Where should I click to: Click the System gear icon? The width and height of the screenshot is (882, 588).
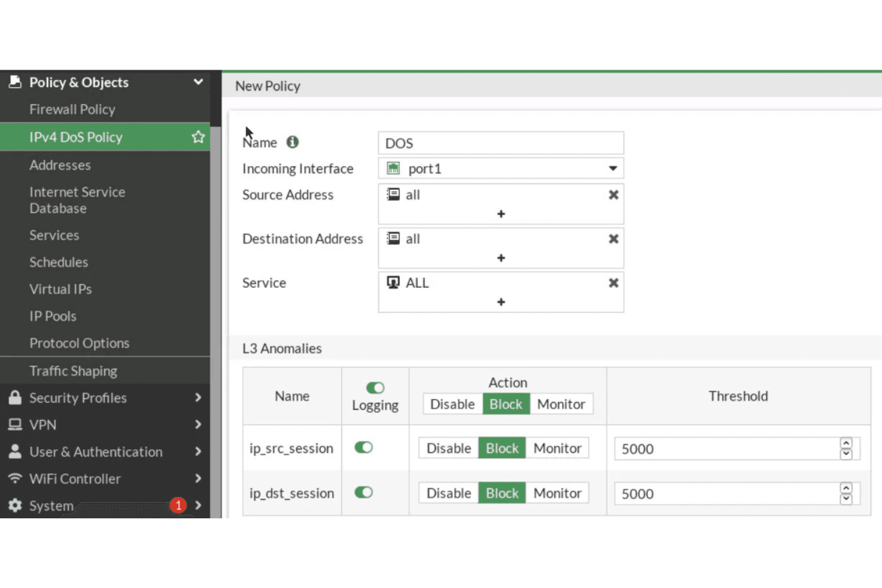(x=15, y=505)
